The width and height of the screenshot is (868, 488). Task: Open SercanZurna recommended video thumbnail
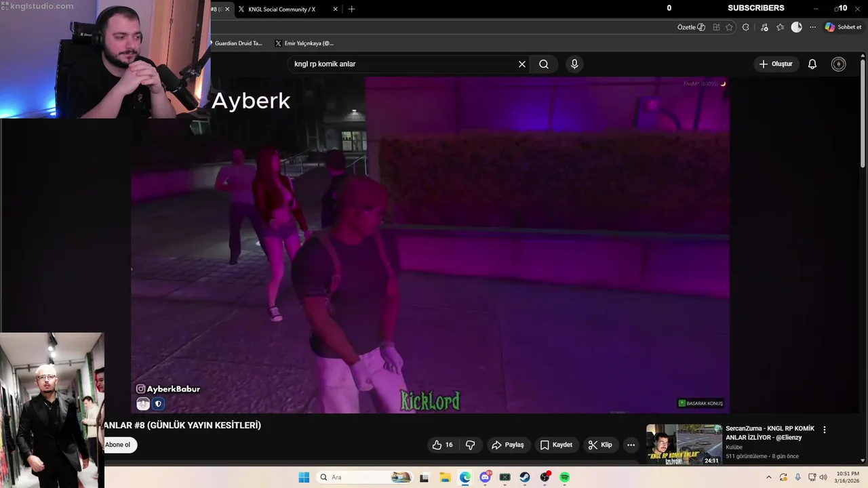(684, 444)
